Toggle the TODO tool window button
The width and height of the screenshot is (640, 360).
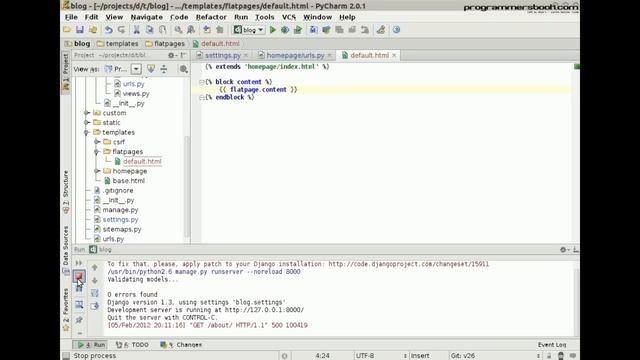132,345
